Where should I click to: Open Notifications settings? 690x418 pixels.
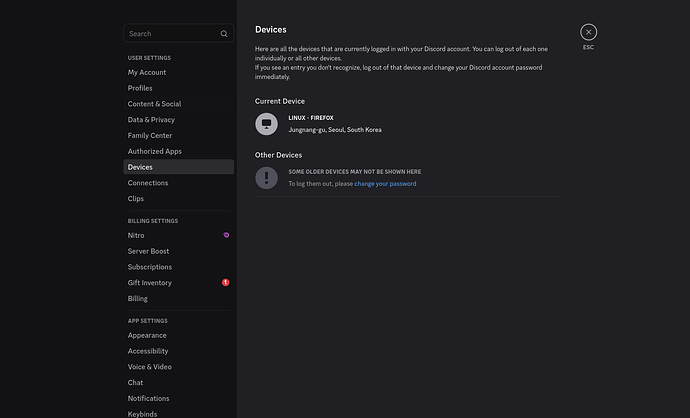178,399
